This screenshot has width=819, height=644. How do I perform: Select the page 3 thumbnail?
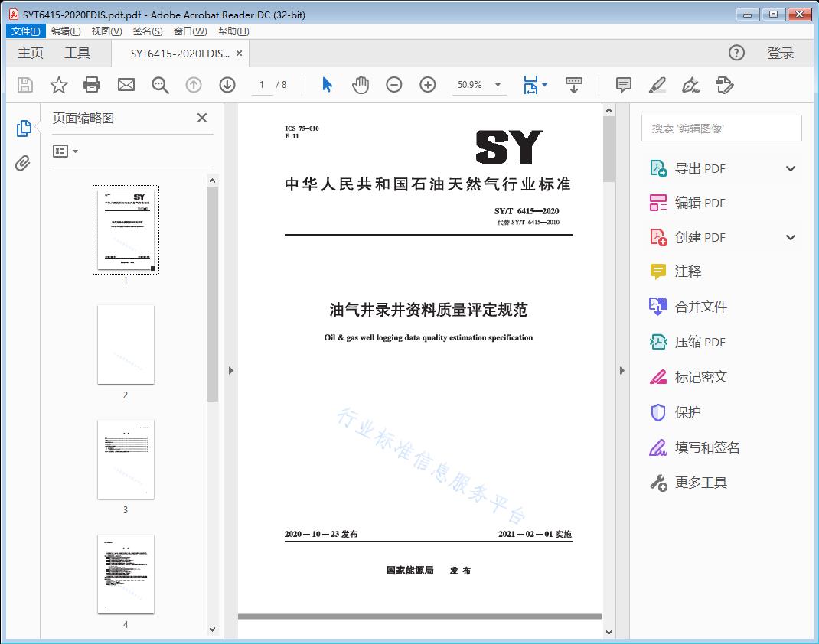[x=126, y=459]
